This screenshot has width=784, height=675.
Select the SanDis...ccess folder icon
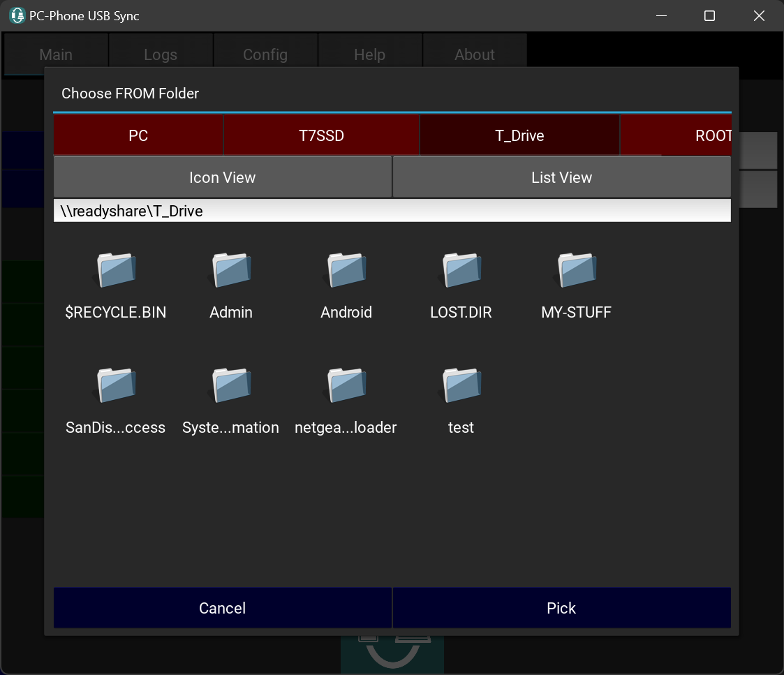[x=116, y=386]
